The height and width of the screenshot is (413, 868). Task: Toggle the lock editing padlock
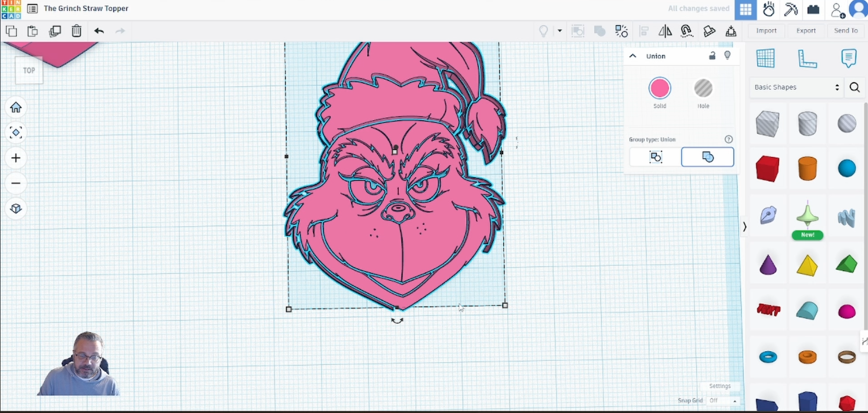(712, 56)
